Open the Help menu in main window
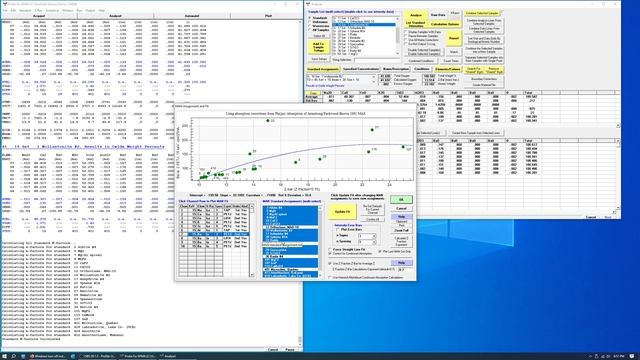The width and height of the screenshot is (640, 360). tap(101, 10)
